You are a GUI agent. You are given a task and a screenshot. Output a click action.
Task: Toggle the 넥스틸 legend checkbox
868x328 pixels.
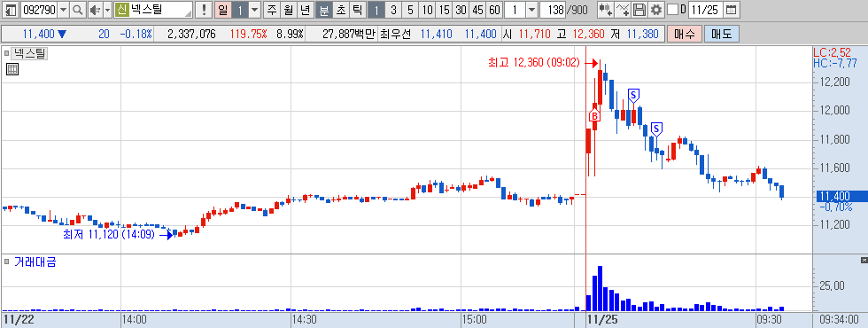(7, 54)
